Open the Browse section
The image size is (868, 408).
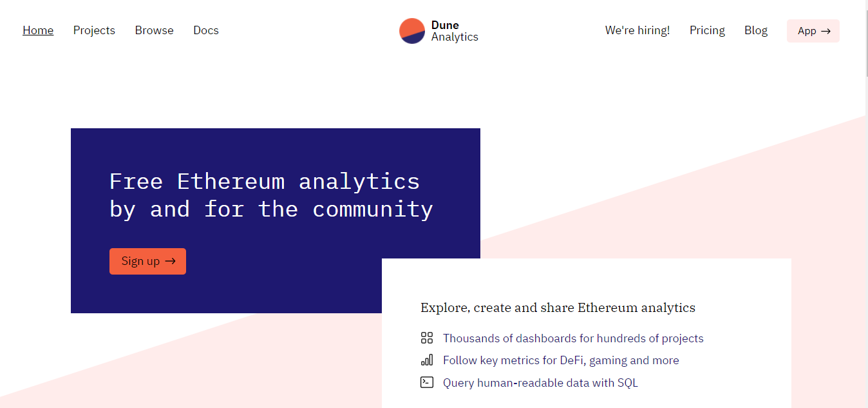point(155,30)
